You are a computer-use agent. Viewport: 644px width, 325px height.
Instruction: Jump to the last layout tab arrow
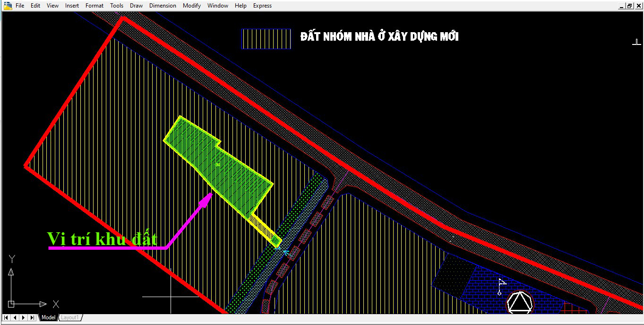click(x=32, y=317)
